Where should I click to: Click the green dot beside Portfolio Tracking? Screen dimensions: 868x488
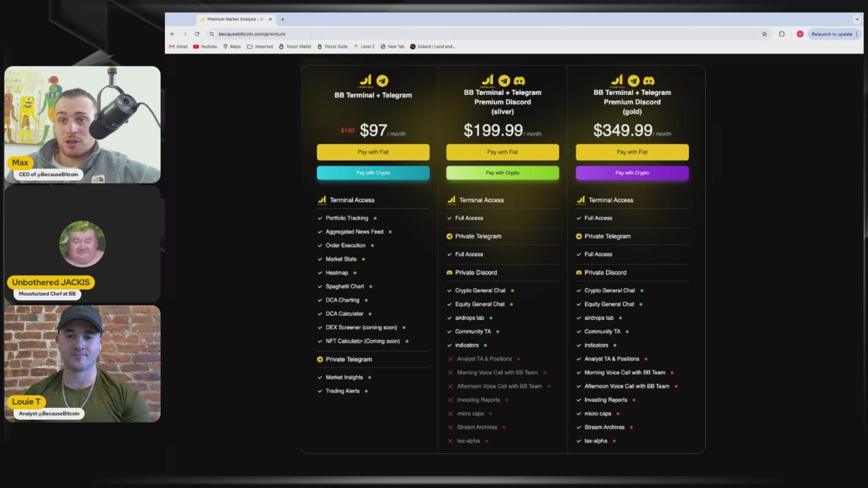tap(375, 218)
